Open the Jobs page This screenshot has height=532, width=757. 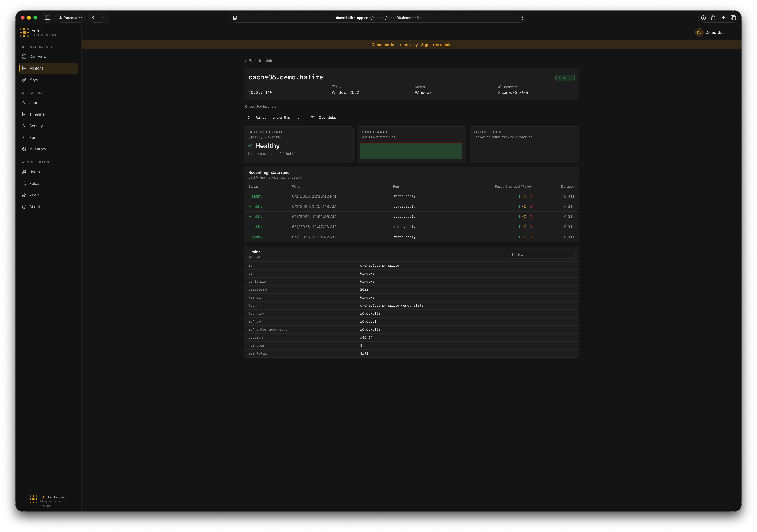coord(48,103)
